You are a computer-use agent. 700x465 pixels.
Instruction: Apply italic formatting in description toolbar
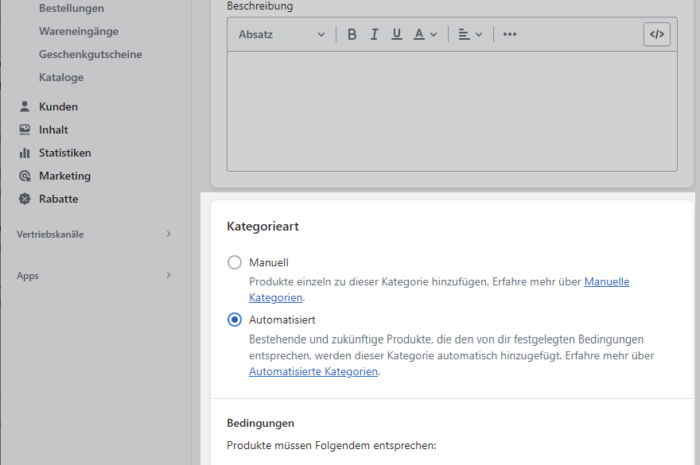point(374,34)
